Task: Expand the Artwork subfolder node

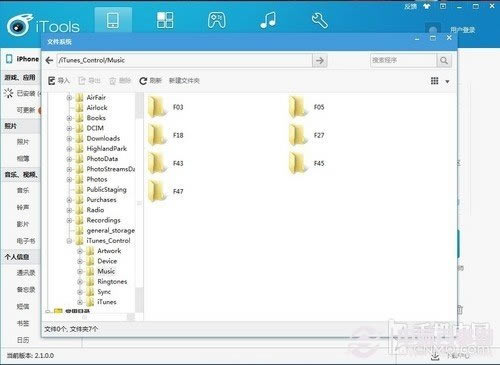Action: point(80,251)
